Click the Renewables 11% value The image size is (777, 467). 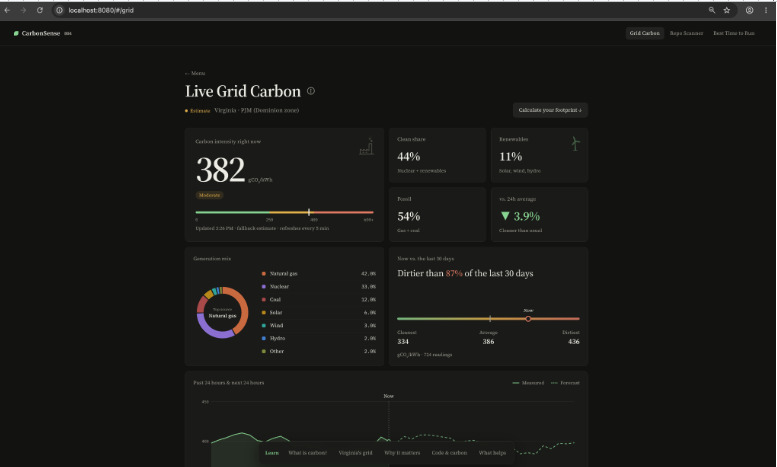510,157
